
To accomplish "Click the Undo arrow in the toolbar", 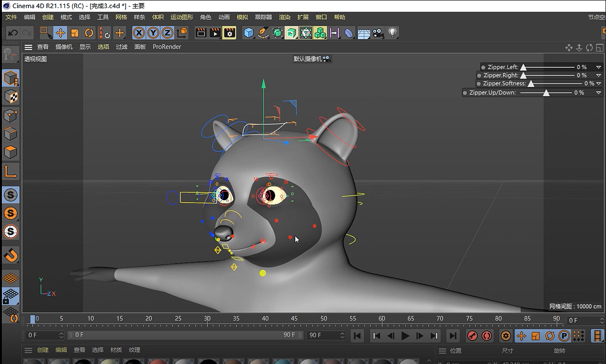I will pos(13,33).
